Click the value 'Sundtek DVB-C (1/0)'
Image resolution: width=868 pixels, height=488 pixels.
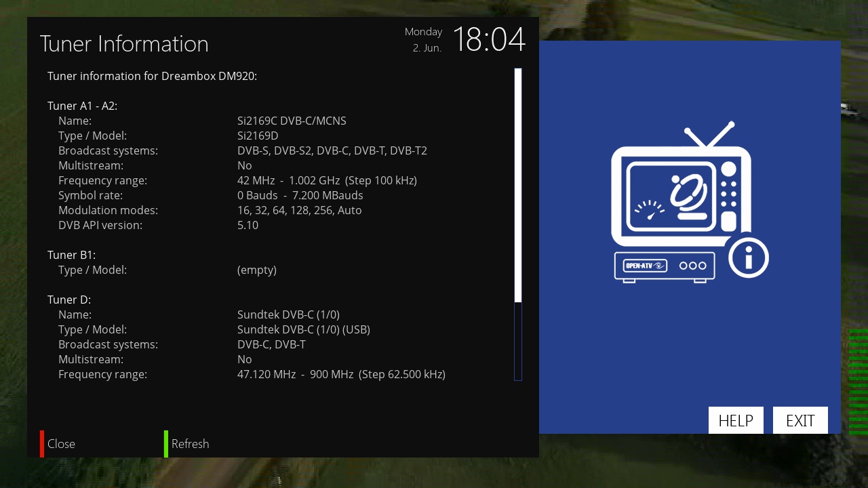coord(288,314)
